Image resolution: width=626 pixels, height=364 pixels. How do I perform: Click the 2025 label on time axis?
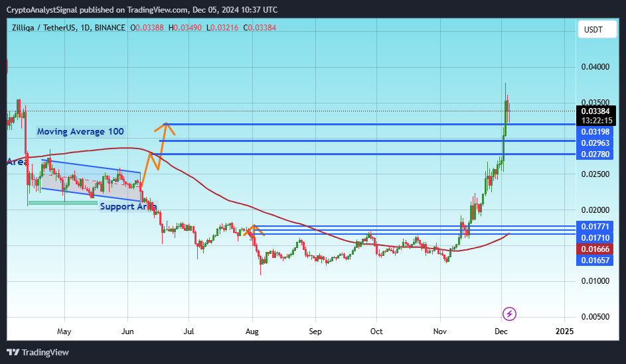pyautogui.click(x=564, y=332)
